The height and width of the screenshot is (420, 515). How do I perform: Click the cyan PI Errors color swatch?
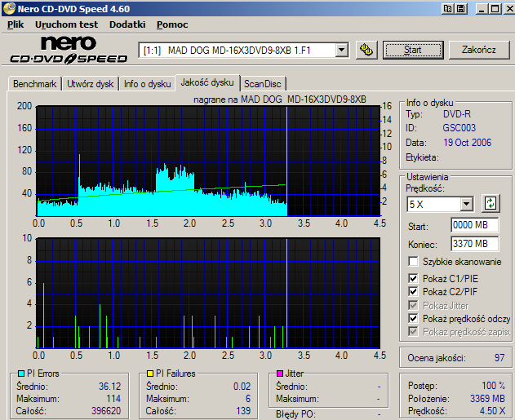21,374
